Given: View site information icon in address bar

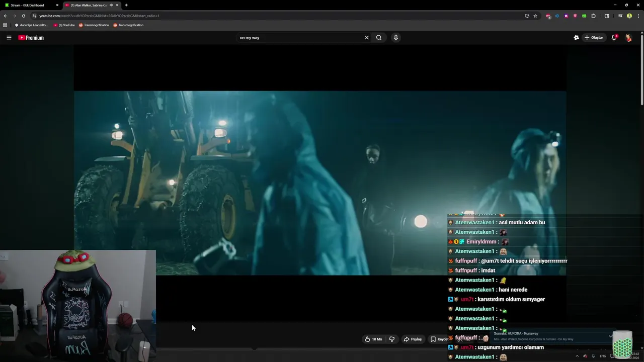Looking at the screenshot, I should point(34,16).
